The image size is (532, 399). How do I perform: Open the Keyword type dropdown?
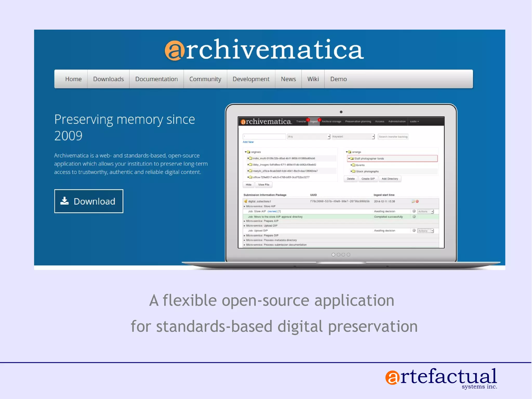click(x=353, y=136)
